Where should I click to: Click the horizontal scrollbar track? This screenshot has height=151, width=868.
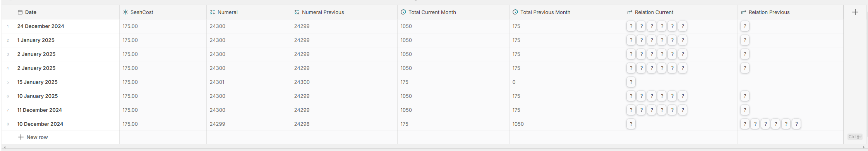434,148
